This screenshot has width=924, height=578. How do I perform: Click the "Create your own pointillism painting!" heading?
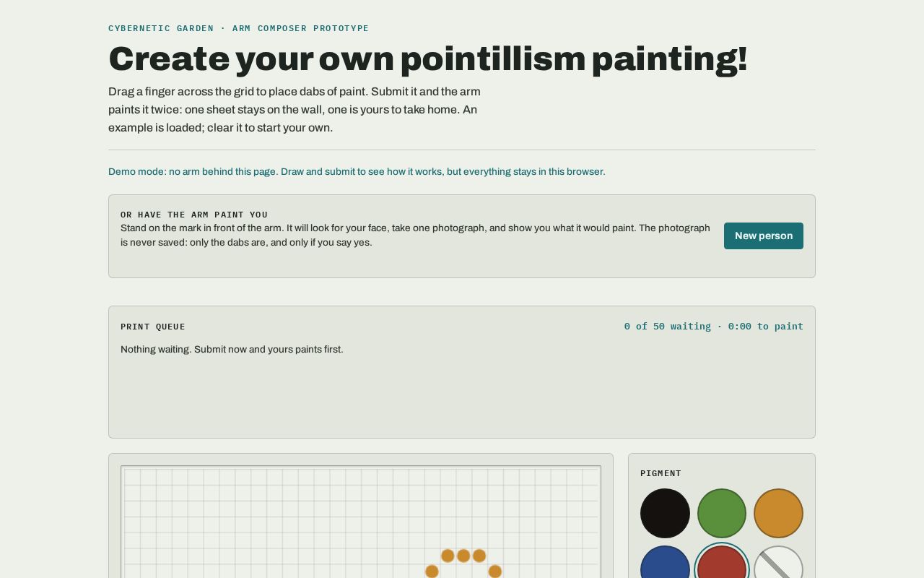(427, 59)
